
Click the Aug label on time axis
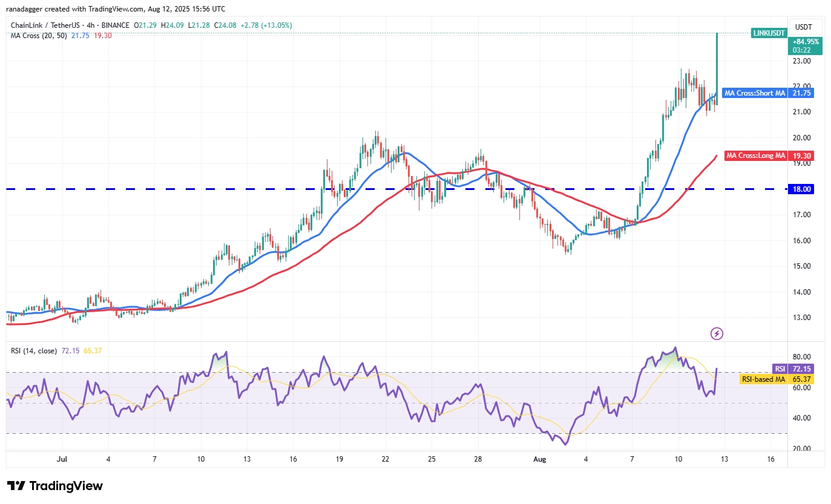click(540, 459)
